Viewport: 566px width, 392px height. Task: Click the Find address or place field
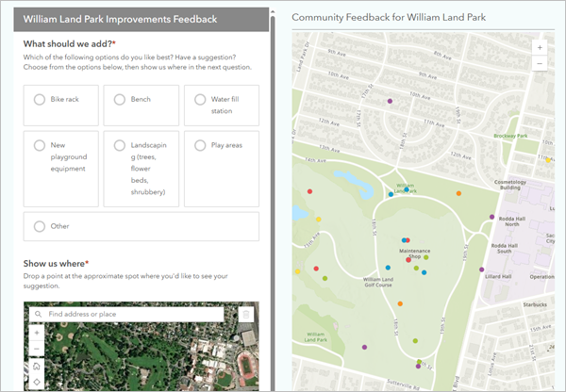click(x=126, y=314)
